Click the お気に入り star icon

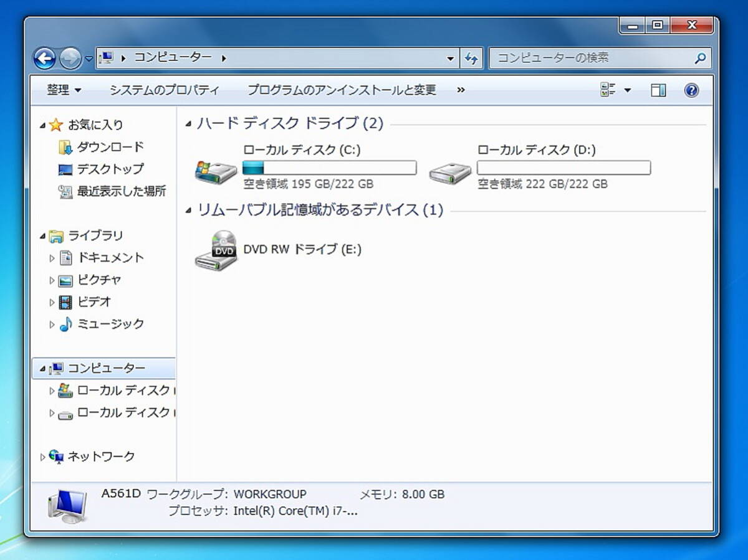click(56, 125)
